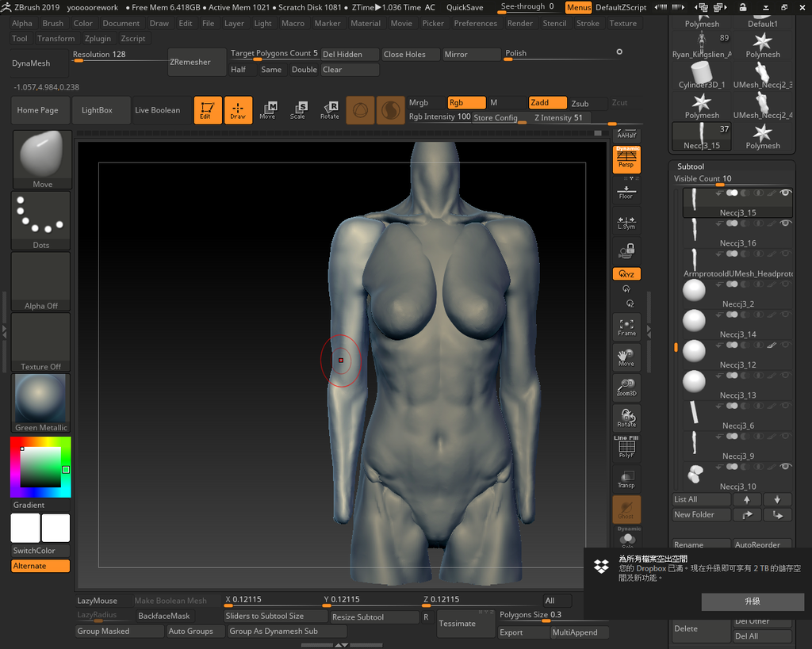Image resolution: width=812 pixels, height=649 pixels.
Task: Adjust the Z Intensity slider
Action: point(564,118)
